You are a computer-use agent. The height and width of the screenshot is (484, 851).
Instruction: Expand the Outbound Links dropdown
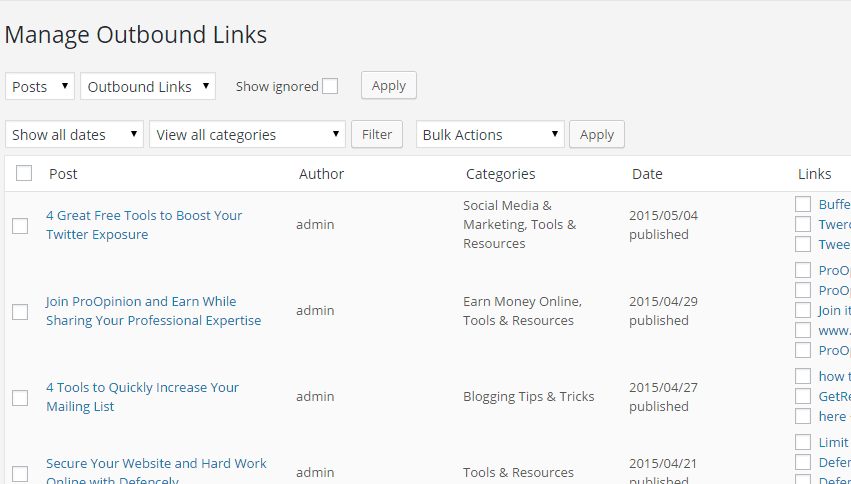click(x=148, y=86)
